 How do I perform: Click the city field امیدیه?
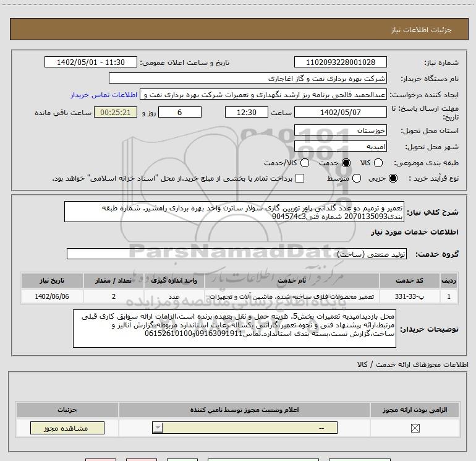point(340,147)
